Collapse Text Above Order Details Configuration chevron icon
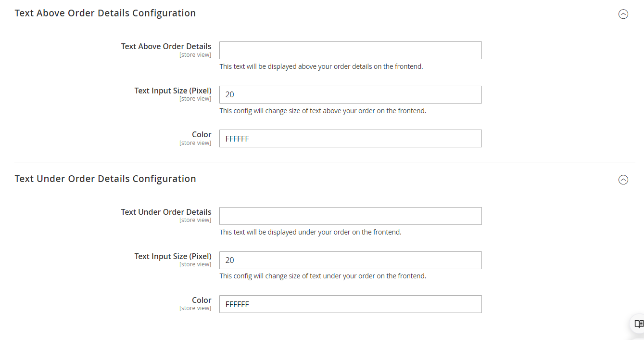 click(x=623, y=14)
